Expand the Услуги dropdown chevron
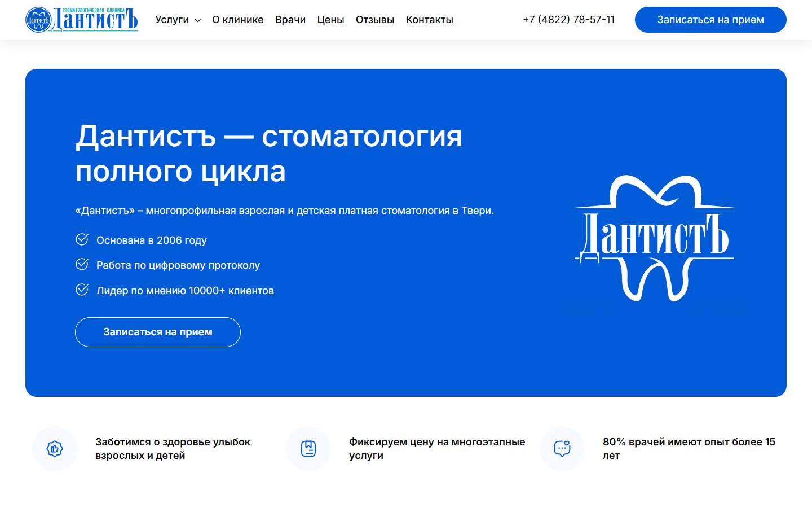The width and height of the screenshot is (812, 508). tap(197, 20)
